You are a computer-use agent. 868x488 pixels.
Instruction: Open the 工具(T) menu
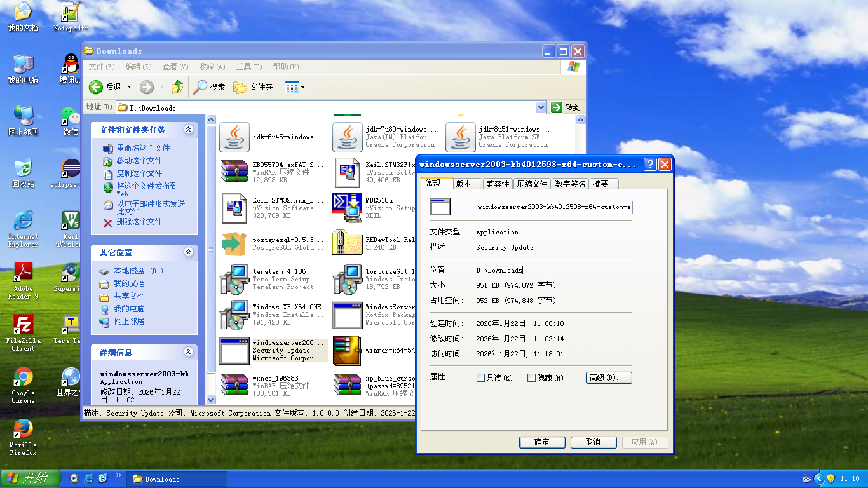coord(248,67)
